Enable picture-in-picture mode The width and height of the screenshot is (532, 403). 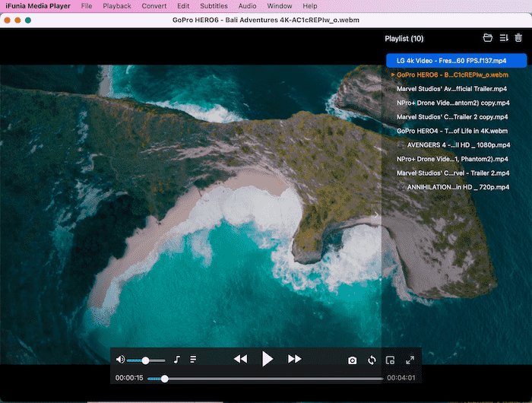click(x=391, y=360)
